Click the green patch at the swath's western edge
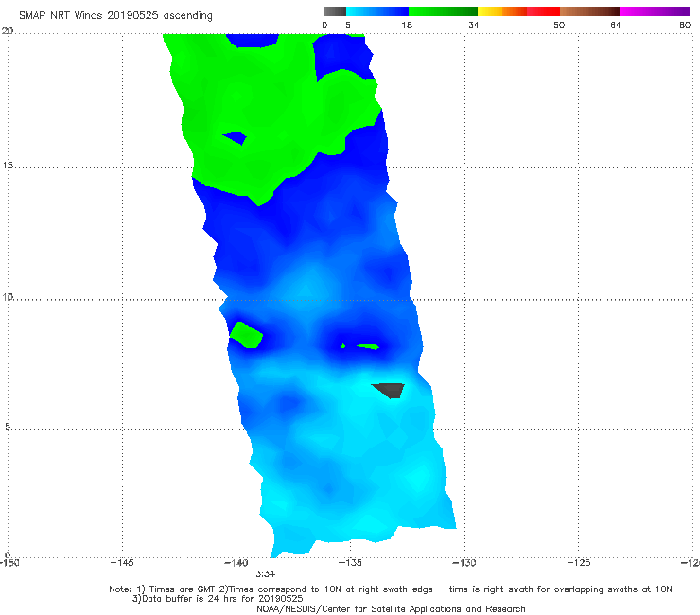The height and width of the screenshot is (615, 700). (x=247, y=335)
